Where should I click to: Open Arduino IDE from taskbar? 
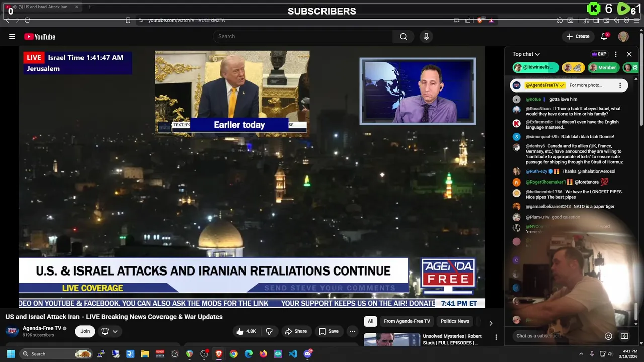(x=278, y=354)
